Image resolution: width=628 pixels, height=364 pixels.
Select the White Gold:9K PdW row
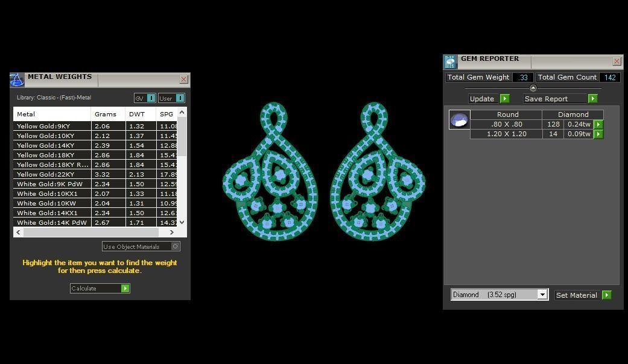95,184
